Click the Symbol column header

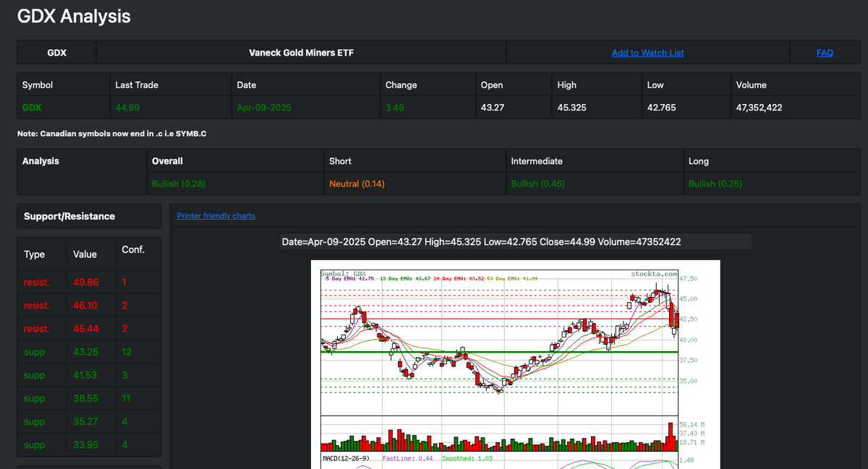coord(38,85)
